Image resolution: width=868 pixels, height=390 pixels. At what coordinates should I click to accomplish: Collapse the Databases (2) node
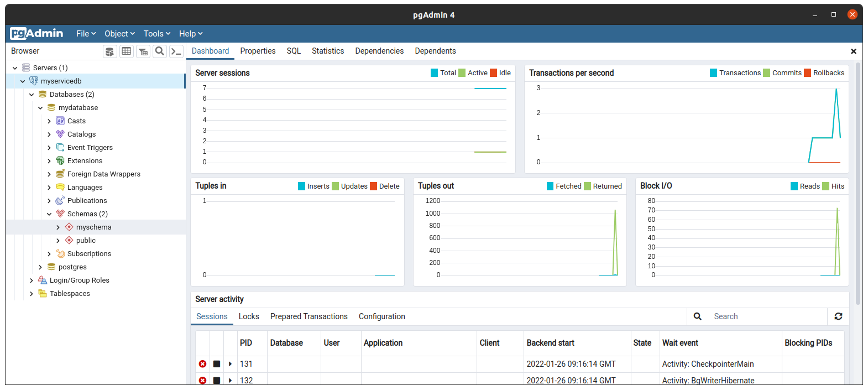click(32, 95)
